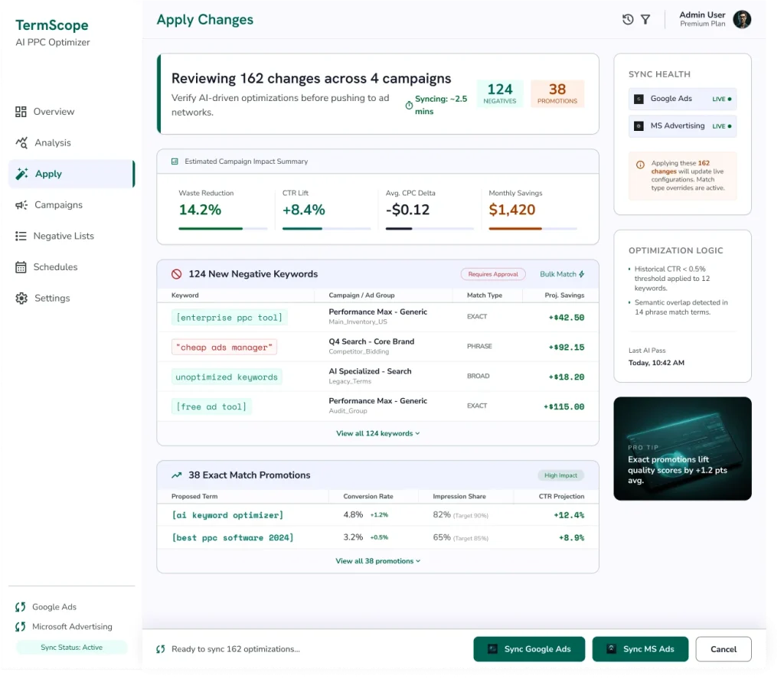Screen dimensions: 784x682
Task: Click the syncing timer icon
Action: click(409, 105)
